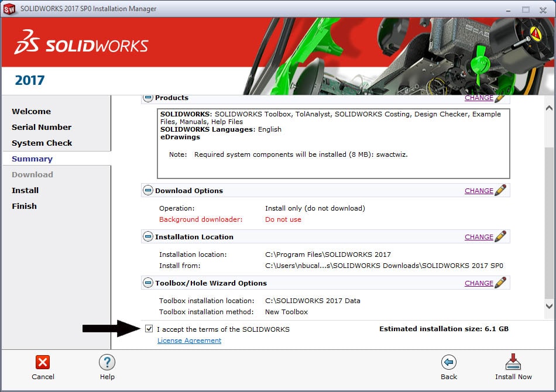Click the eDrawings product entry
Image resolution: width=556 pixels, height=392 pixels.
[180, 137]
